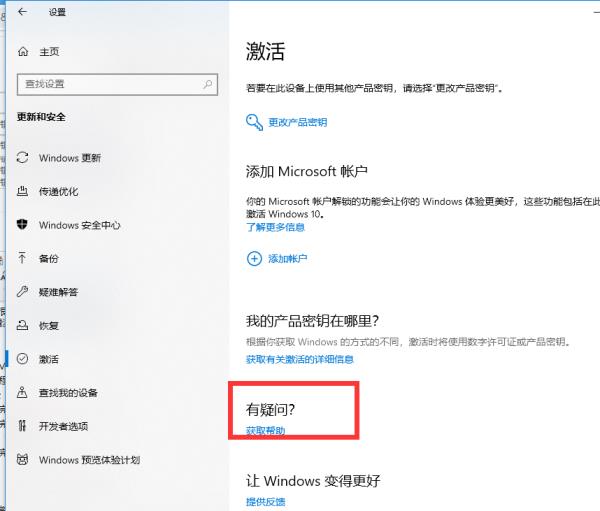
Task: Click the 我的产品密钥在哪里? heading
Action: [x=312, y=321]
